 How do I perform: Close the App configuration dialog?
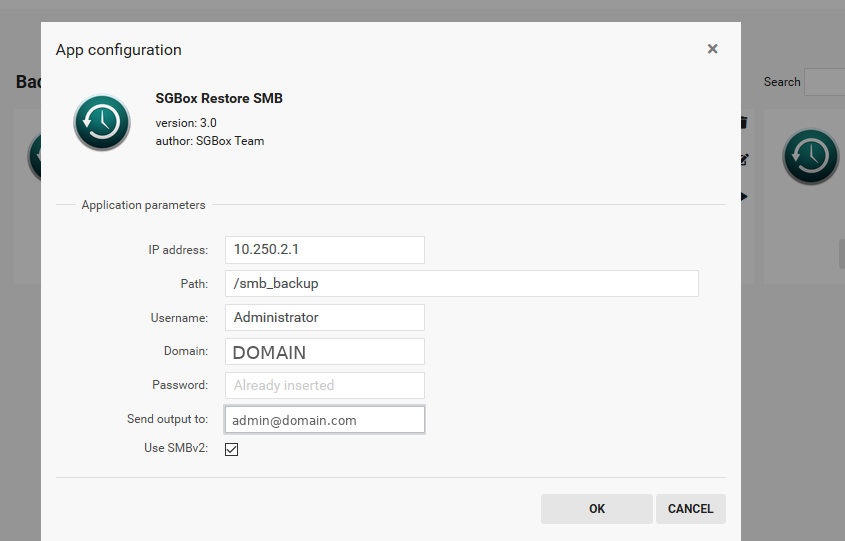(712, 49)
